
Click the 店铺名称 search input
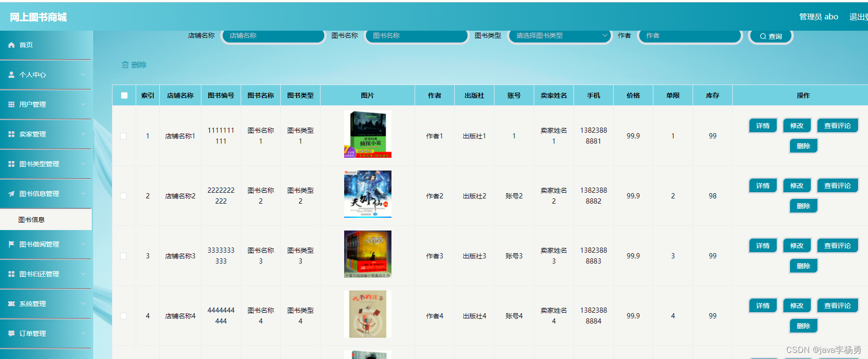(273, 36)
